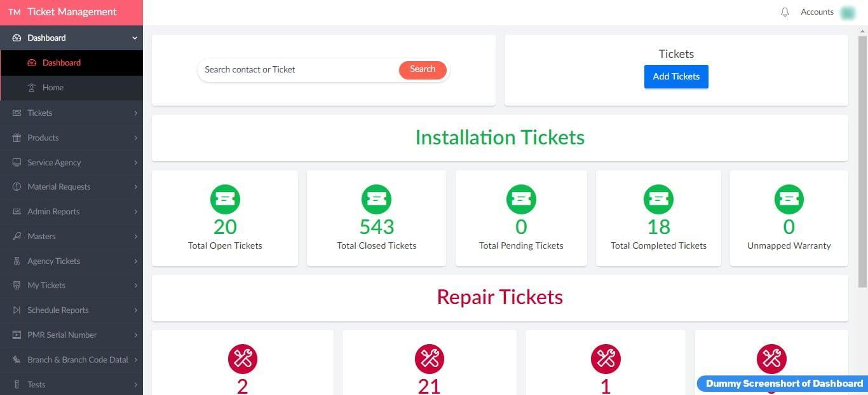The height and width of the screenshot is (395, 868).
Task: Click the Accounts link in top bar
Action: tap(817, 12)
